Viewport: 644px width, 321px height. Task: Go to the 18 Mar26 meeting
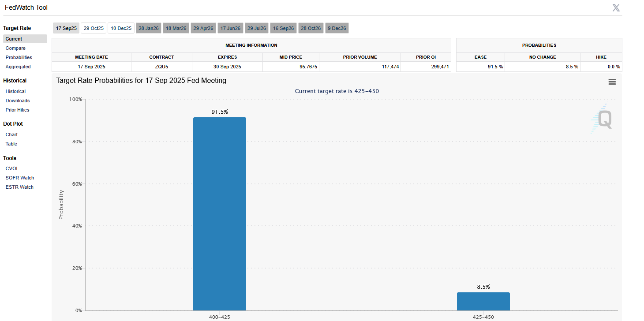[x=176, y=28]
